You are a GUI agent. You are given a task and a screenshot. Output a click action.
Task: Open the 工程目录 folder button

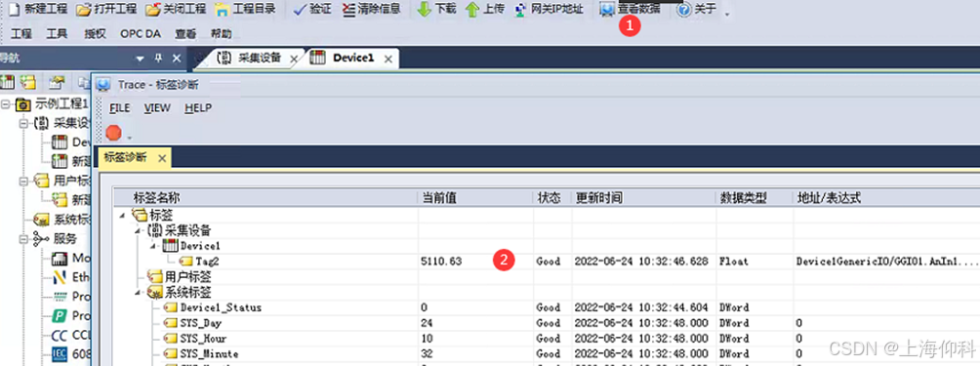click(245, 10)
